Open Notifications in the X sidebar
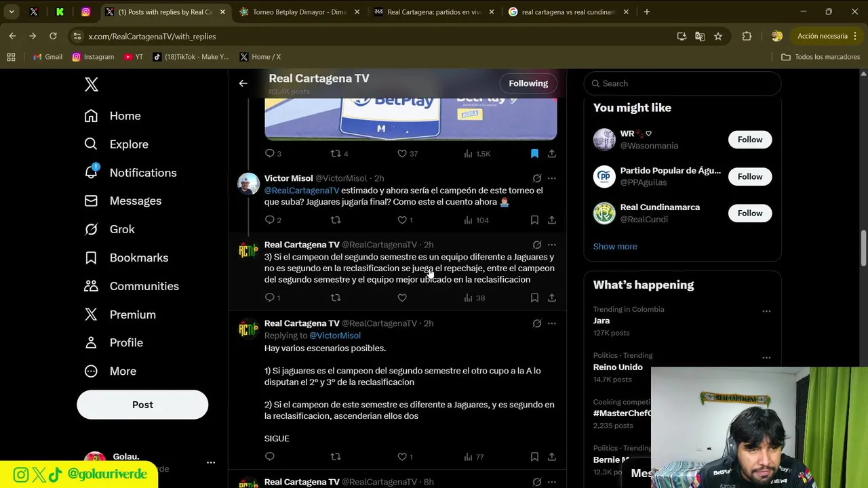 coord(130,173)
